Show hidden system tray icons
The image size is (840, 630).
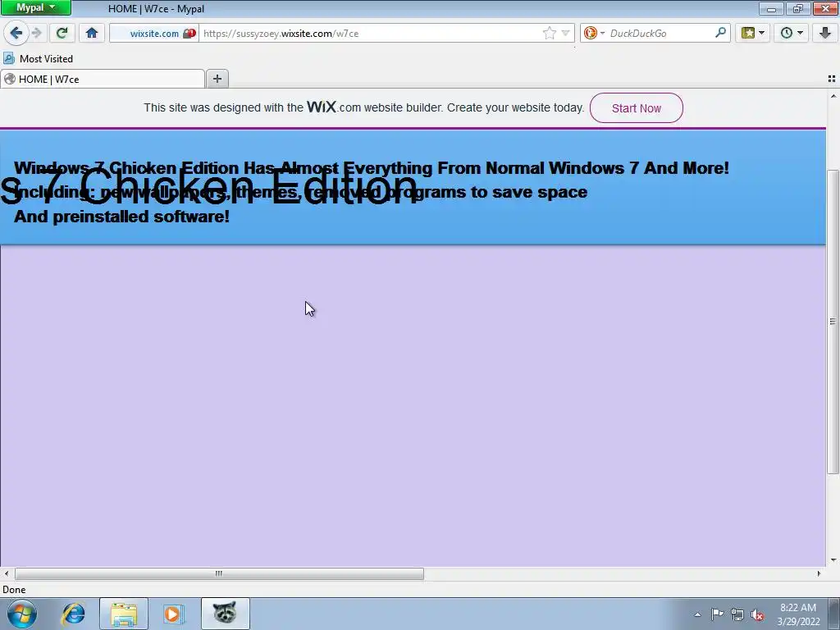point(697,614)
